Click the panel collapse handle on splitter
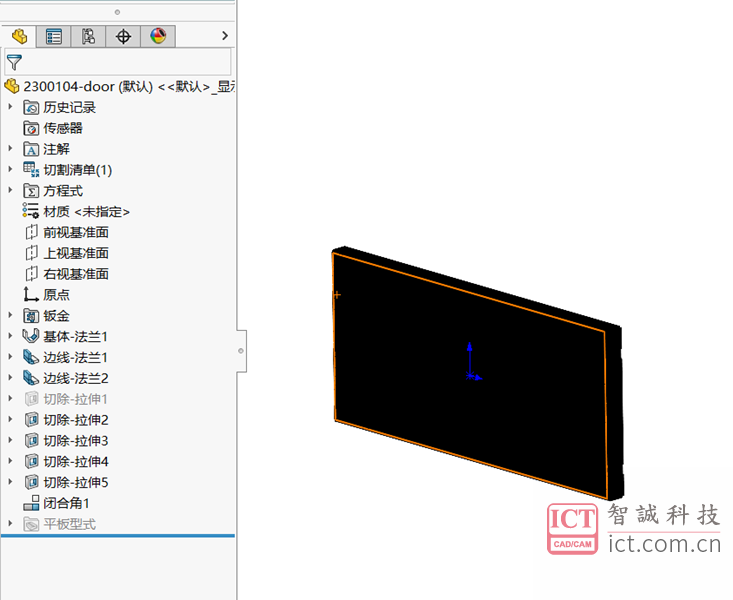 click(x=241, y=351)
